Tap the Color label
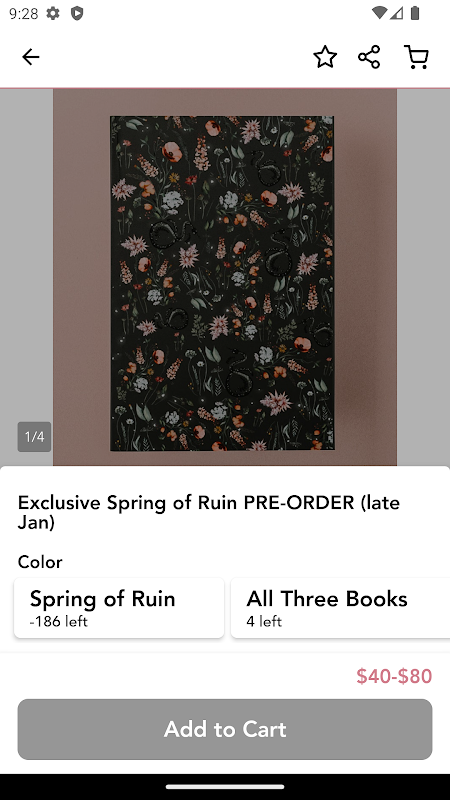Viewport: 450px width, 800px height. click(x=40, y=562)
